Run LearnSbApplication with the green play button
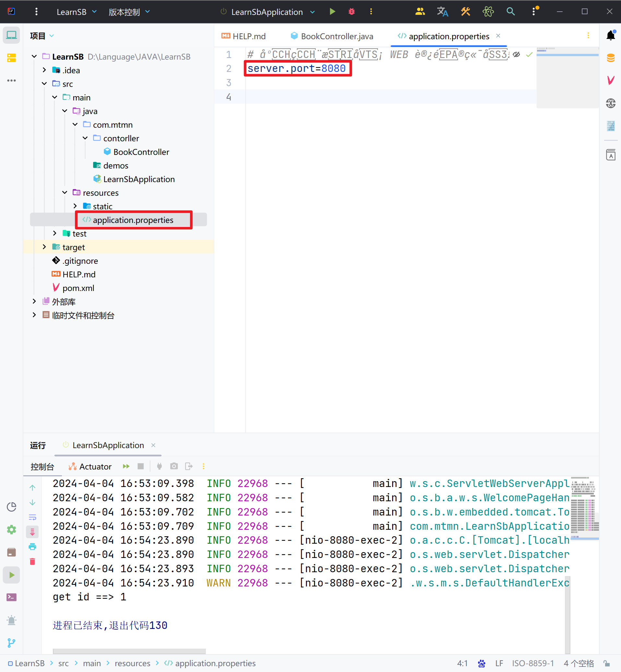 pos(332,12)
